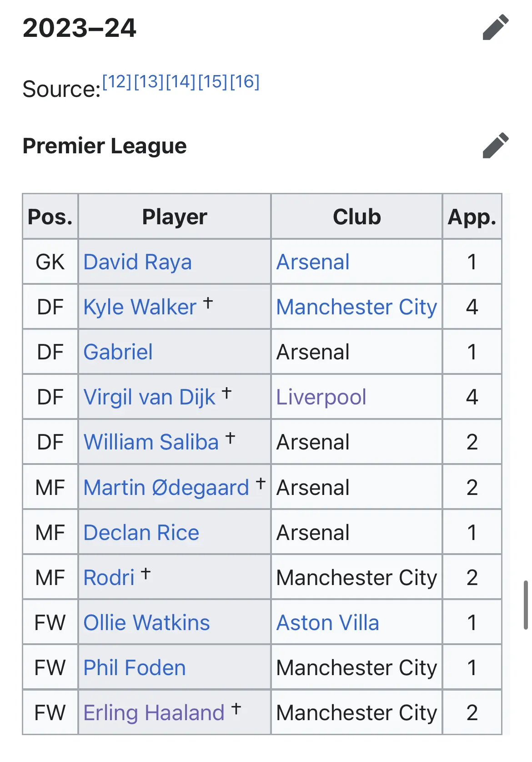Open Kyle Walker player link

(x=140, y=307)
